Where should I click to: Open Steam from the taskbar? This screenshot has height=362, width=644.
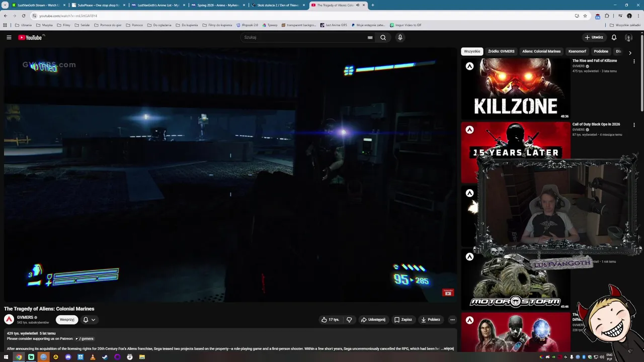(105, 357)
